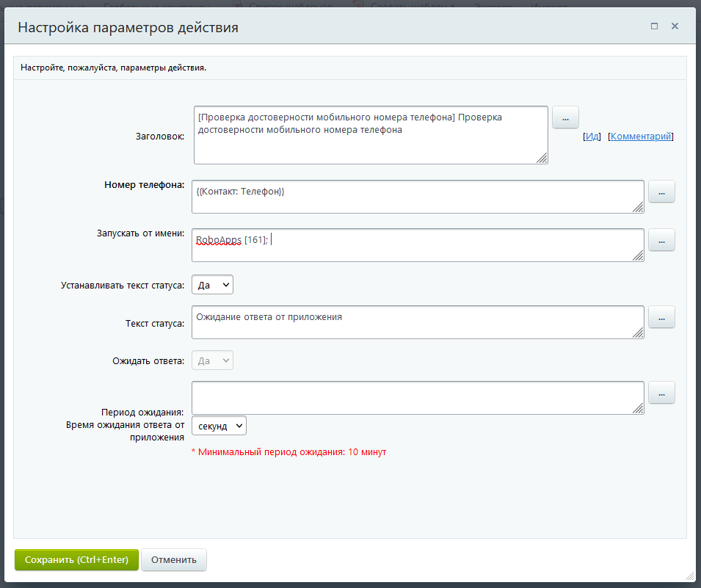Click the empty Период ожидания input field
The height and width of the screenshot is (588, 701).
(417, 397)
